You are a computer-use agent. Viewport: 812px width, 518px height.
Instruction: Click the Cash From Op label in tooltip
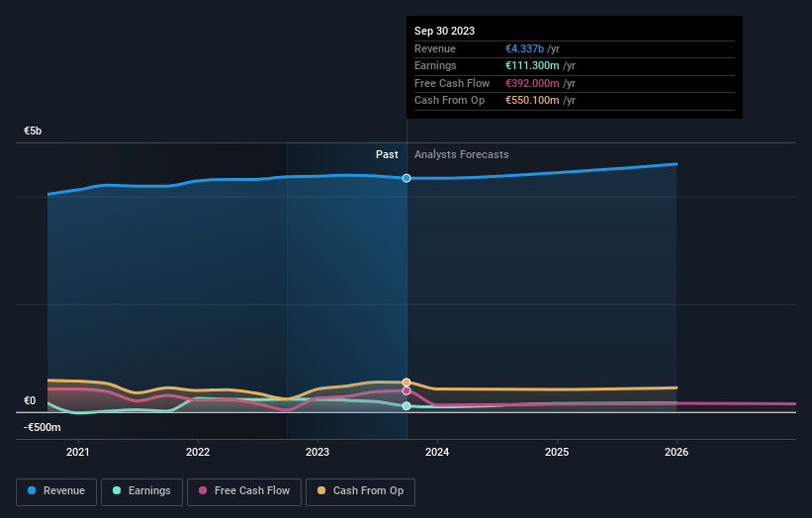point(449,101)
